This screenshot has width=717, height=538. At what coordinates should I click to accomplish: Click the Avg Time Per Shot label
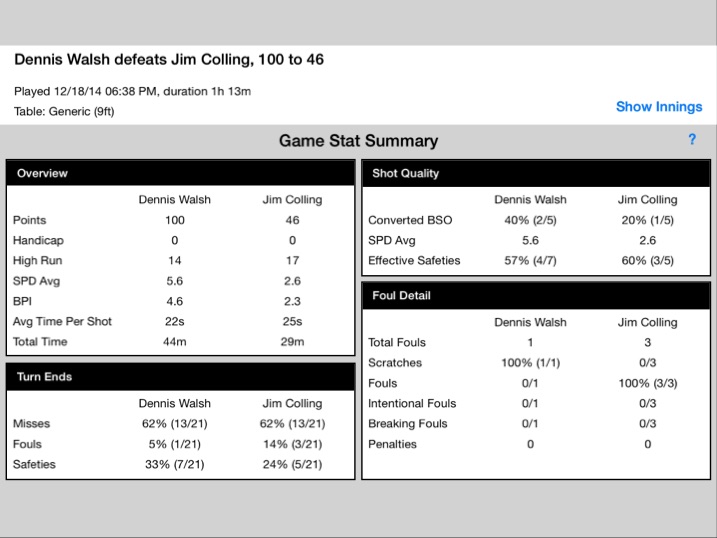[62, 321]
